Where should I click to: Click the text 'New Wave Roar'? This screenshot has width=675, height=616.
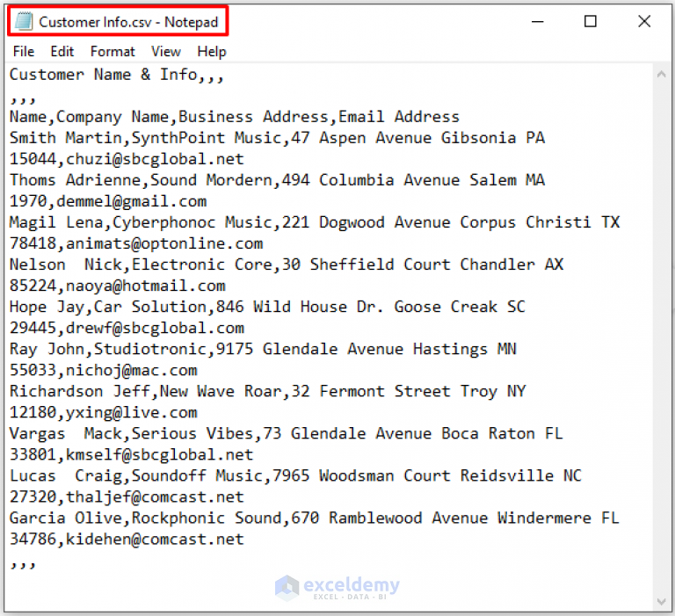[x=221, y=391]
